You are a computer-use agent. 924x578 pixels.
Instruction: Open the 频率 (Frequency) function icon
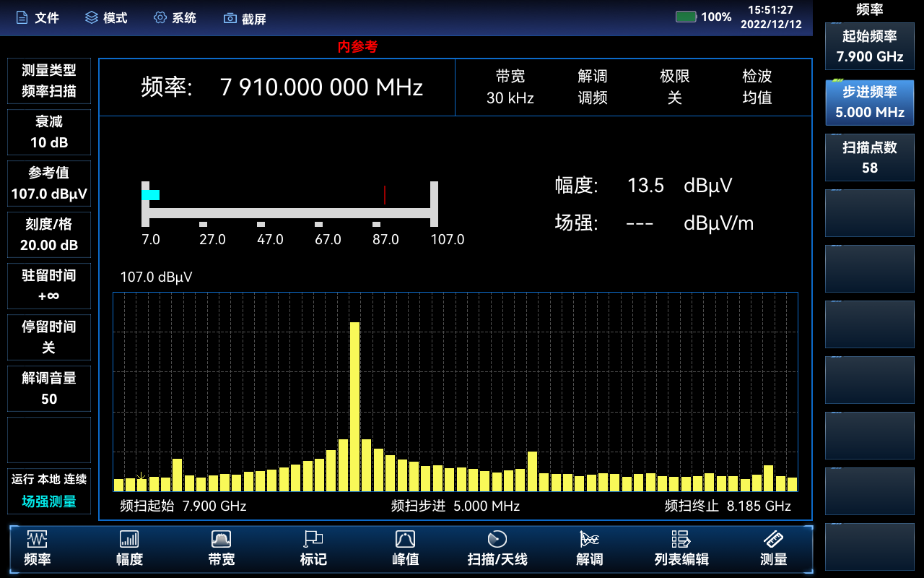click(x=36, y=548)
